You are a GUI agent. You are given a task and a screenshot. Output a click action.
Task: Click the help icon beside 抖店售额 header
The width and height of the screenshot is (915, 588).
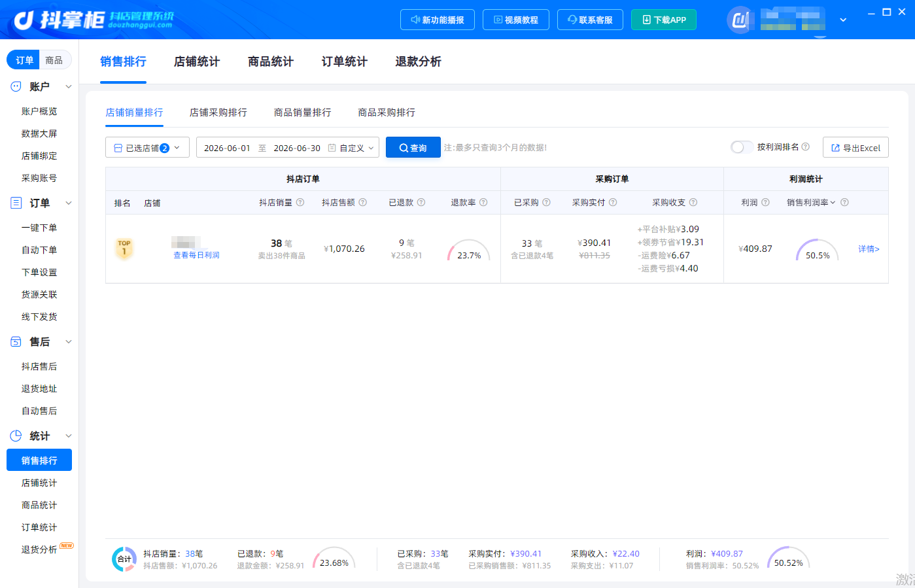click(x=363, y=203)
